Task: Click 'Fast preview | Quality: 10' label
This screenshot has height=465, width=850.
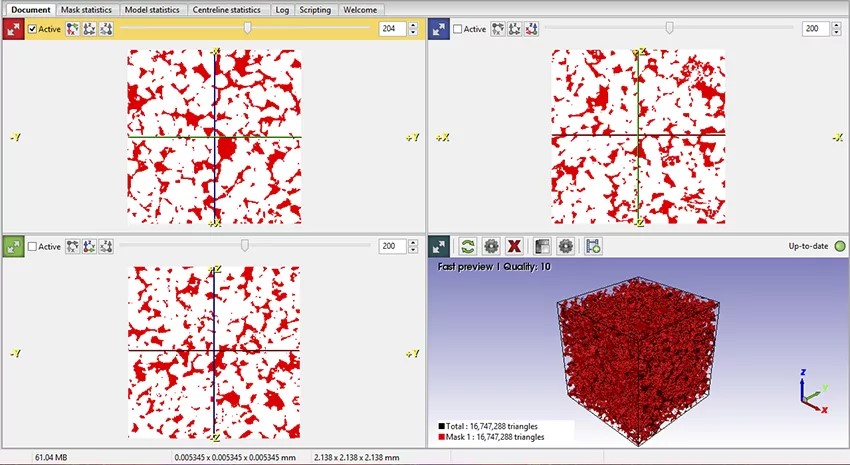Action: [x=494, y=267]
